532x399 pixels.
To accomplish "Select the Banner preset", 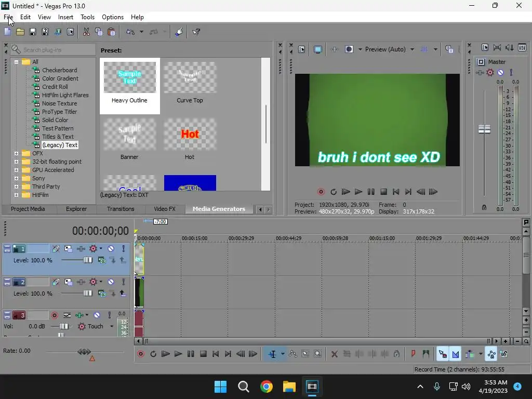I will point(129,139).
